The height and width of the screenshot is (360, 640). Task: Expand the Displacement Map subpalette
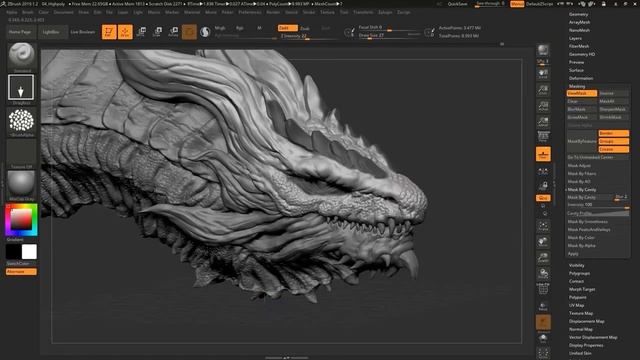tap(587, 321)
